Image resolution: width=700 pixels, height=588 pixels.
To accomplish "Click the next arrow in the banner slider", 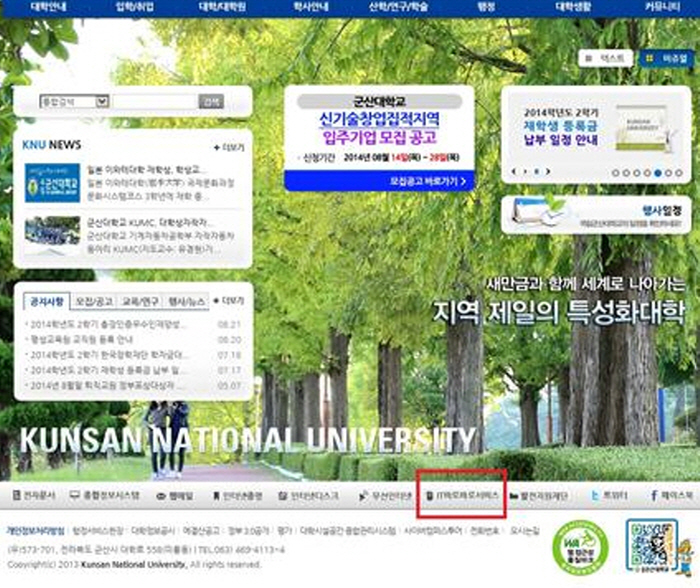I will coord(548,171).
